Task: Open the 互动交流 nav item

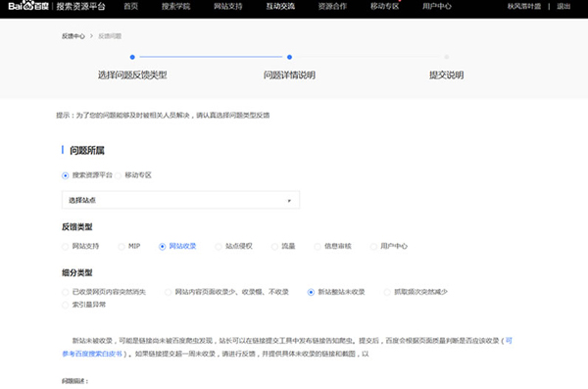Action: 280,6
